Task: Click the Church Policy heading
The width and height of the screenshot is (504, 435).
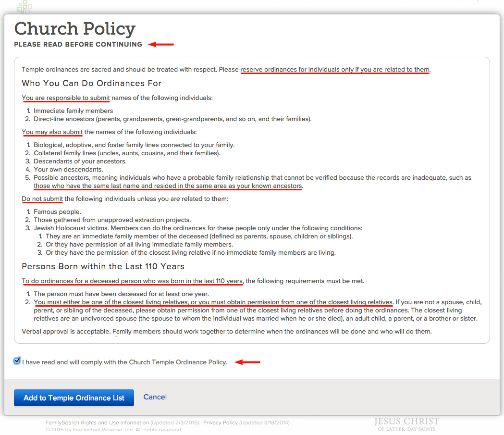Action: (x=75, y=29)
